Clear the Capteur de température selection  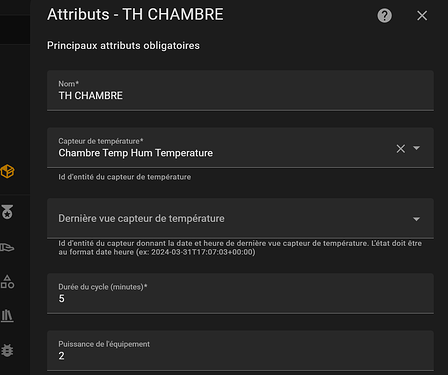tap(401, 148)
